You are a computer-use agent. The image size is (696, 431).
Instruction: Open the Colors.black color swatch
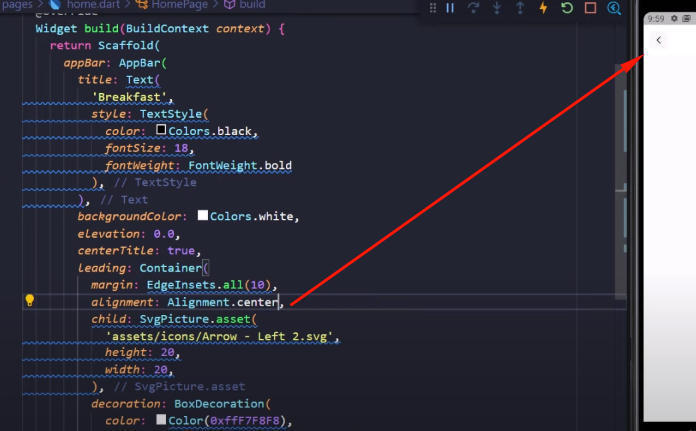click(x=161, y=130)
